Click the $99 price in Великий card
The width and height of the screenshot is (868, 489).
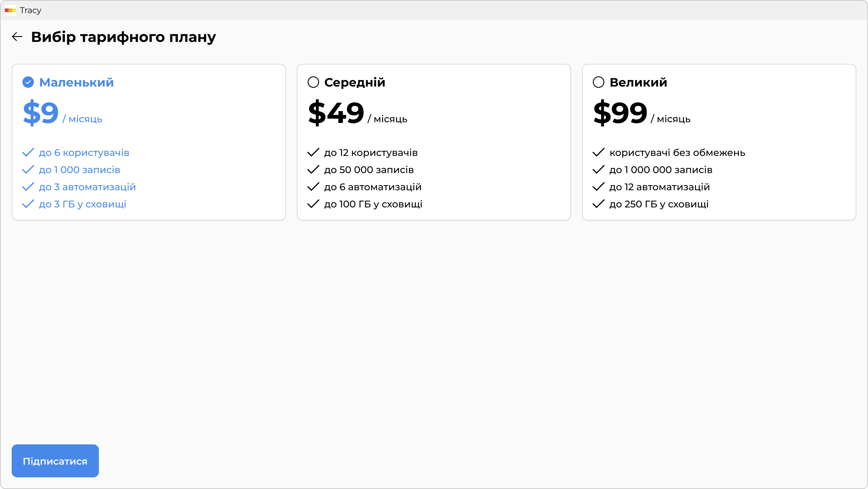620,113
